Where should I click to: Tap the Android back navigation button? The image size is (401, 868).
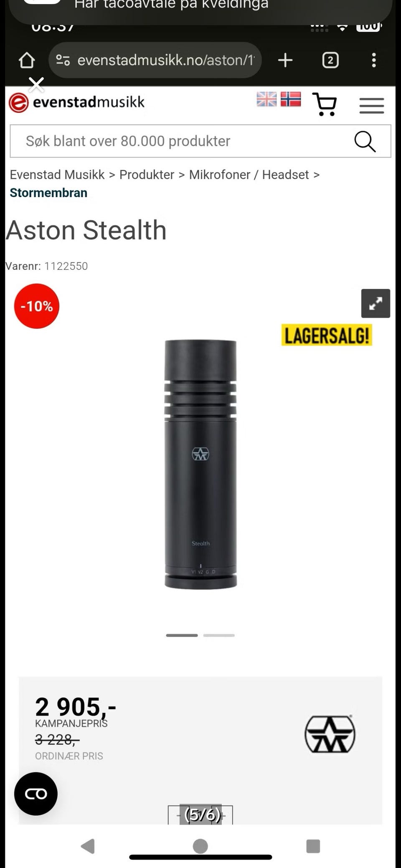click(x=88, y=846)
